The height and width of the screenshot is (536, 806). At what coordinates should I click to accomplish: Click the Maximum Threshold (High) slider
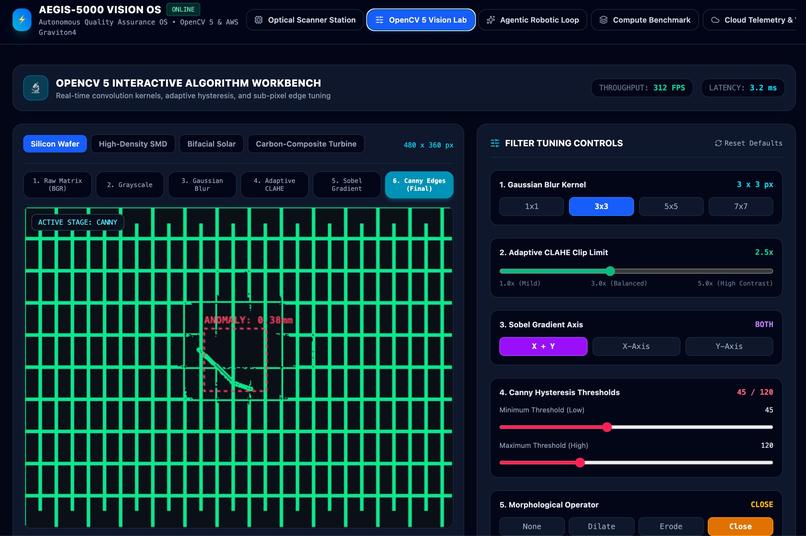pyautogui.click(x=636, y=463)
